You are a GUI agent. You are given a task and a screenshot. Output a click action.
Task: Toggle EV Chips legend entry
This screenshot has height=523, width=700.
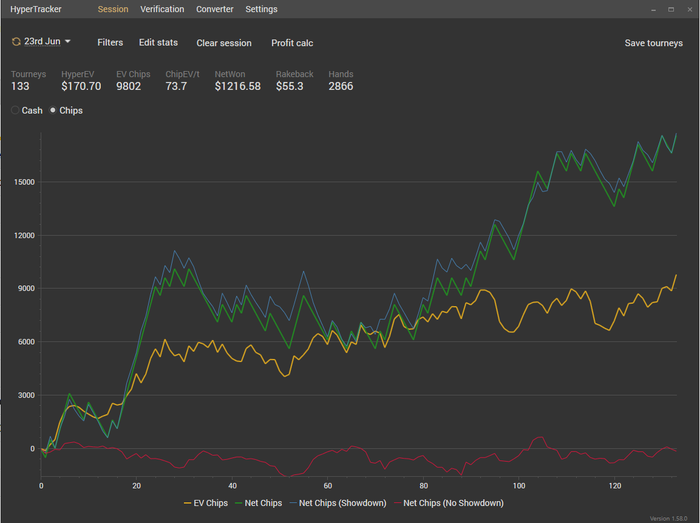tap(206, 503)
